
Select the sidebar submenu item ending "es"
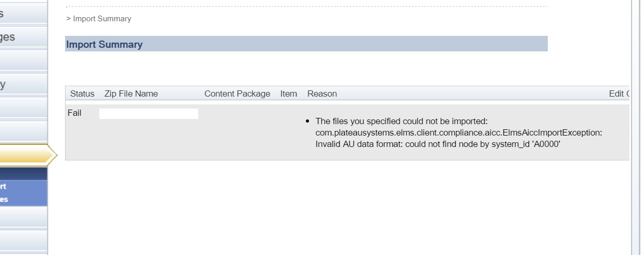[4, 199]
